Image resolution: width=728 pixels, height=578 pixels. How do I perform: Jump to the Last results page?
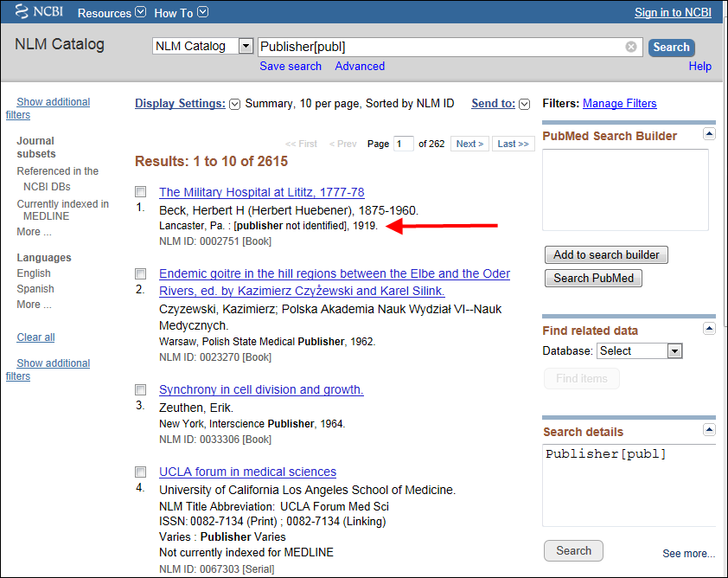coord(513,144)
